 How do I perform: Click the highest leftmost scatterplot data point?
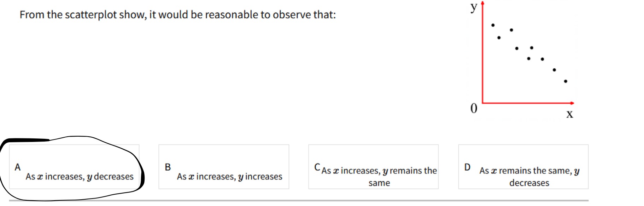point(493,25)
